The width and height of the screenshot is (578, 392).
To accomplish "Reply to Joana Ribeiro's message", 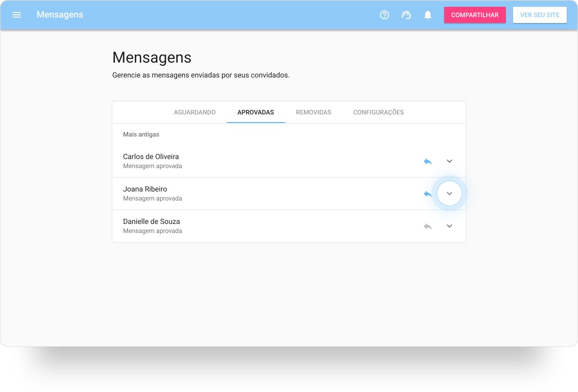I will (427, 194).
